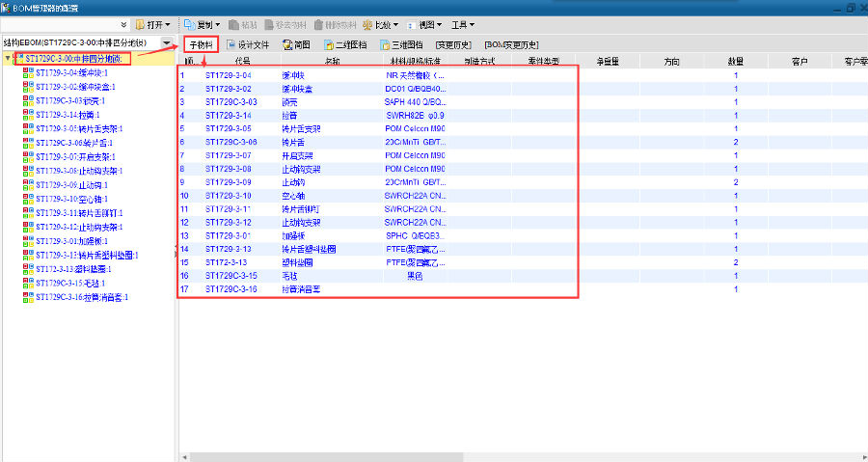Image resolution: width=868 pixels, height=462 pixels.
Task: Select table cell ST1729-3-07 in row 7
Action: (228, 155)
